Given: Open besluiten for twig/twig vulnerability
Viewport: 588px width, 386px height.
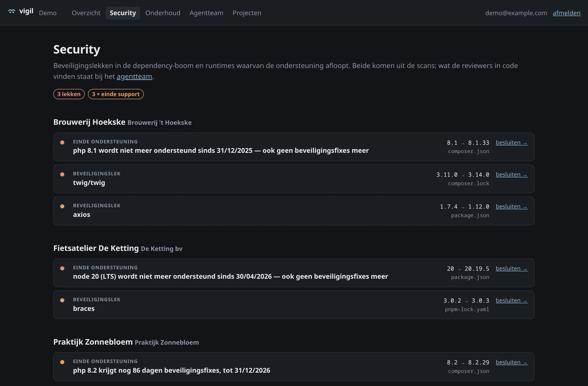Looking at the screenshot, I should 512,175.
